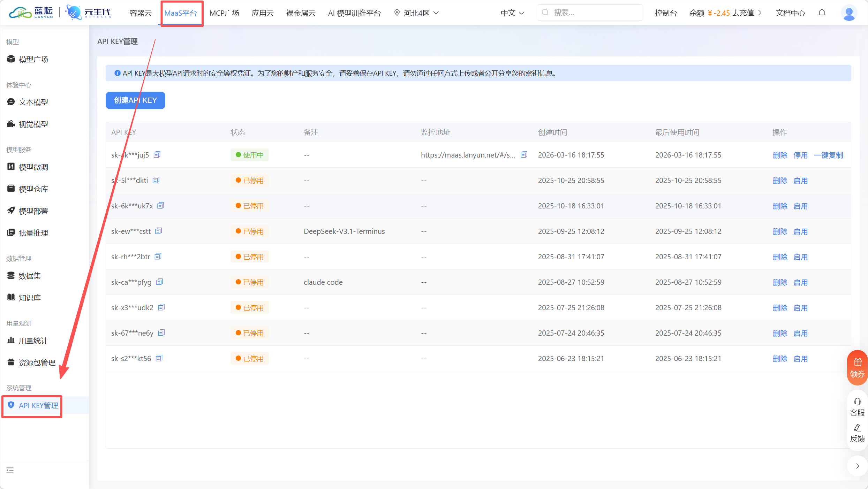Click the notification bell icon
The width and height of the screenshot is (868, 489).
822,13
